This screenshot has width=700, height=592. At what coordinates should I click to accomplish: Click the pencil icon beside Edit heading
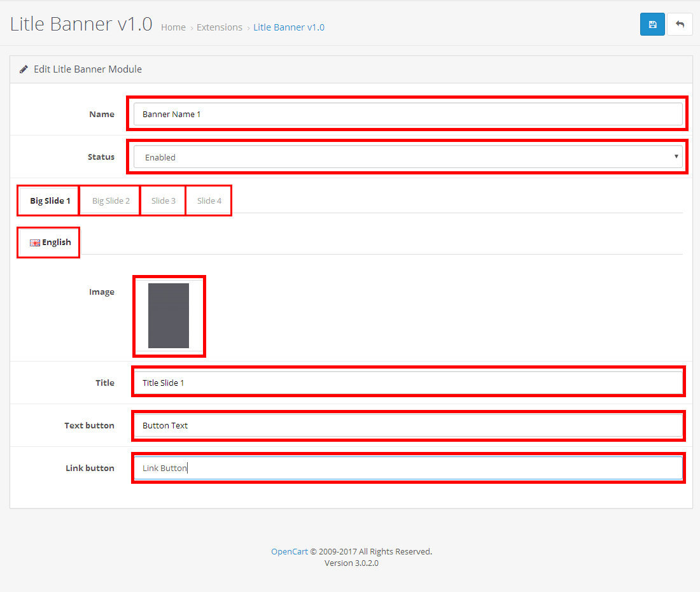point(24,69)
